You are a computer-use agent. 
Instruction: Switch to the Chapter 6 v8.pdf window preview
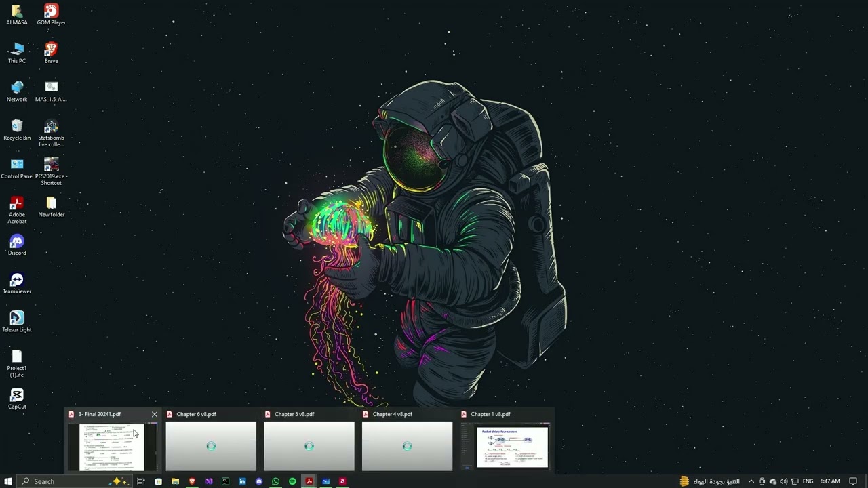click(x=211, y=446)
